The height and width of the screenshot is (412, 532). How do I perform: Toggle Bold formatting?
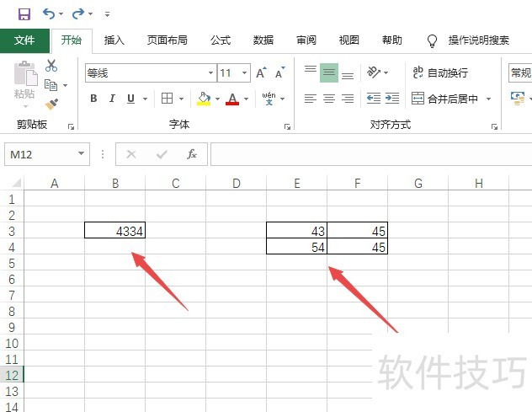click(x=93, y=99)
